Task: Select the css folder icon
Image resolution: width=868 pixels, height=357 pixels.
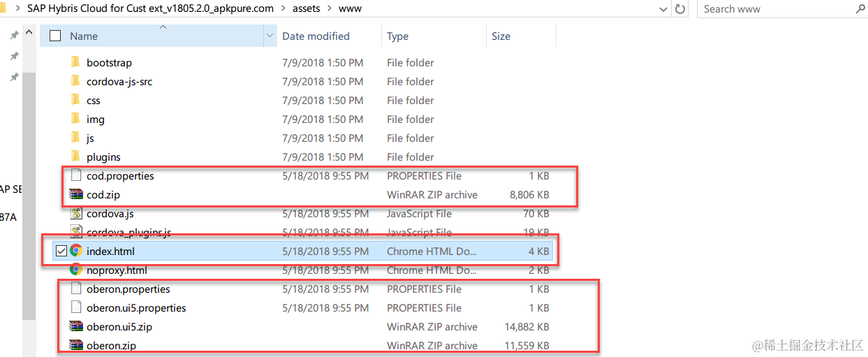Action: click(76, 100)
